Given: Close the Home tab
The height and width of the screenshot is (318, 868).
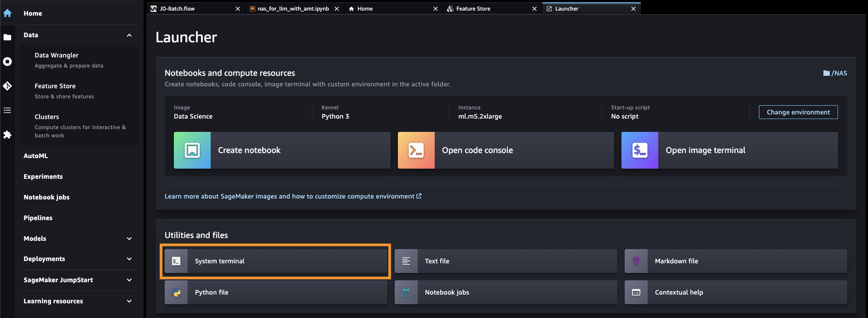Looking at the screenshot, I should coord(436,9).
